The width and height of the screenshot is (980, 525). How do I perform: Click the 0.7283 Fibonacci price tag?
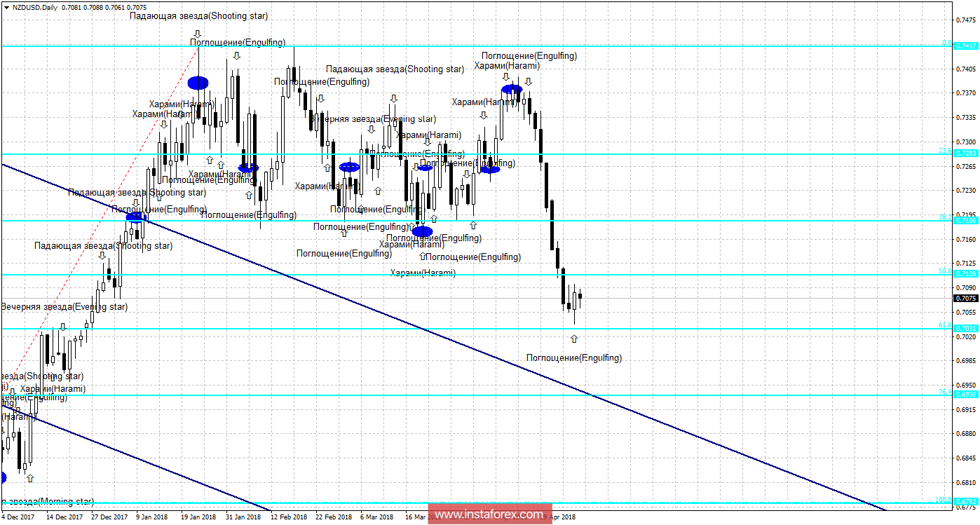(x=965, y=154)
